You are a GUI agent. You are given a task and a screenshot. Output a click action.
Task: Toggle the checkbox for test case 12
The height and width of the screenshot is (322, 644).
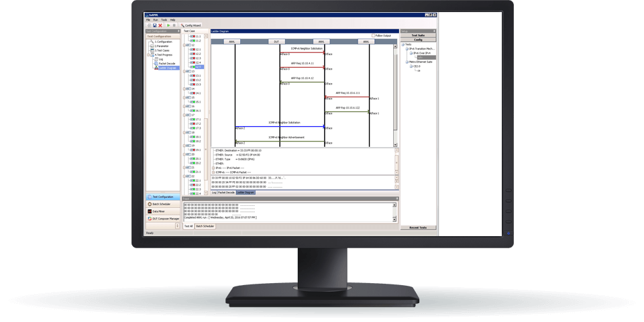189,45
